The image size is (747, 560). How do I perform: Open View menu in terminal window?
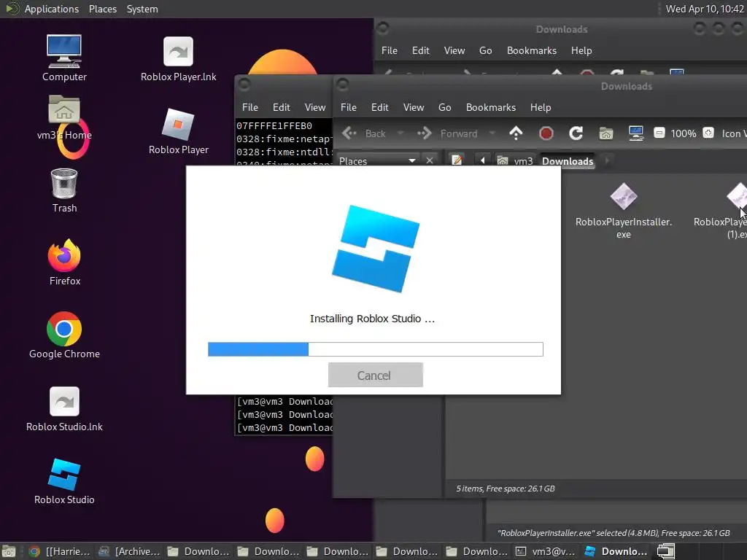tap(315, 108)
